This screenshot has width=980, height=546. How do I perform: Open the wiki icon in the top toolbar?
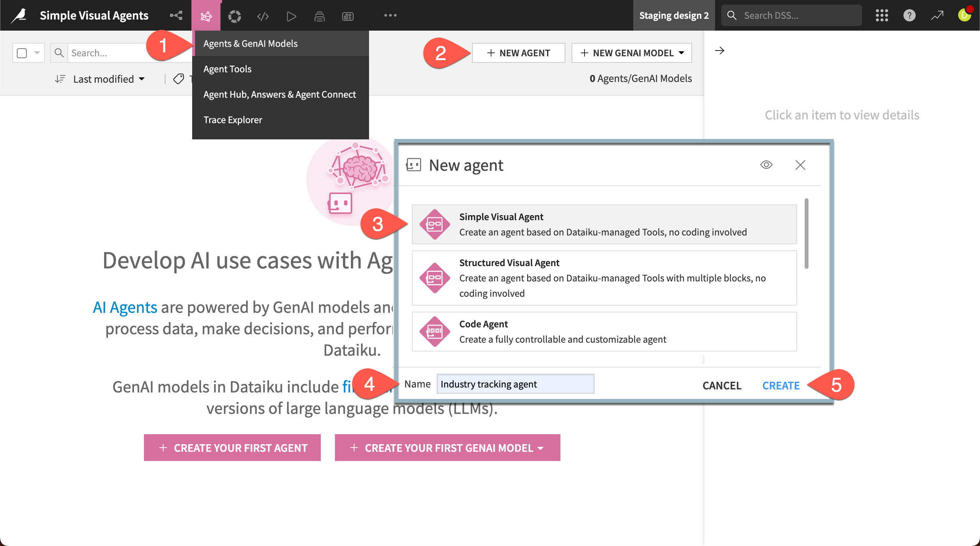319,15
